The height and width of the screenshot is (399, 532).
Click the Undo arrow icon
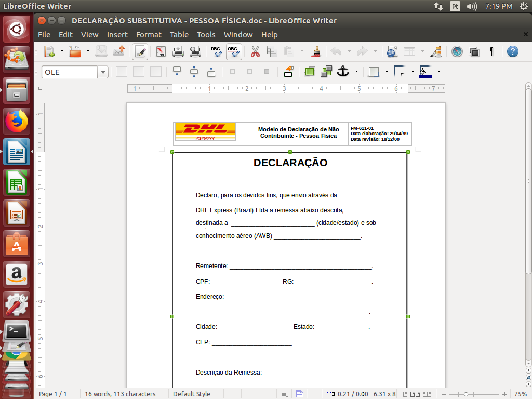pos(336,51)
